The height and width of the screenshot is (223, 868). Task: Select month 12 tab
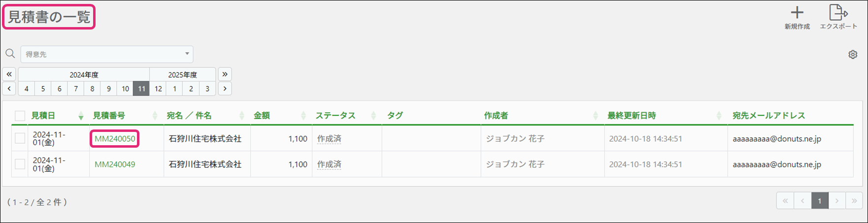point(158,89)
